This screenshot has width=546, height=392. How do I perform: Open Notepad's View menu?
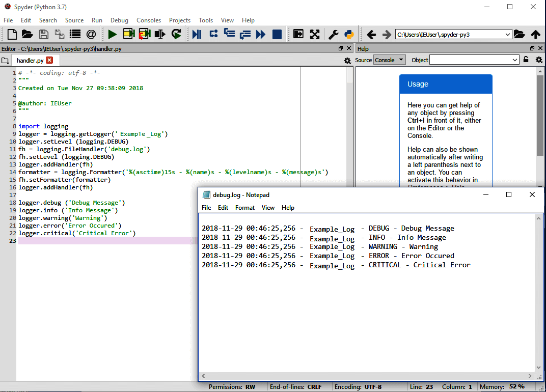268,208
